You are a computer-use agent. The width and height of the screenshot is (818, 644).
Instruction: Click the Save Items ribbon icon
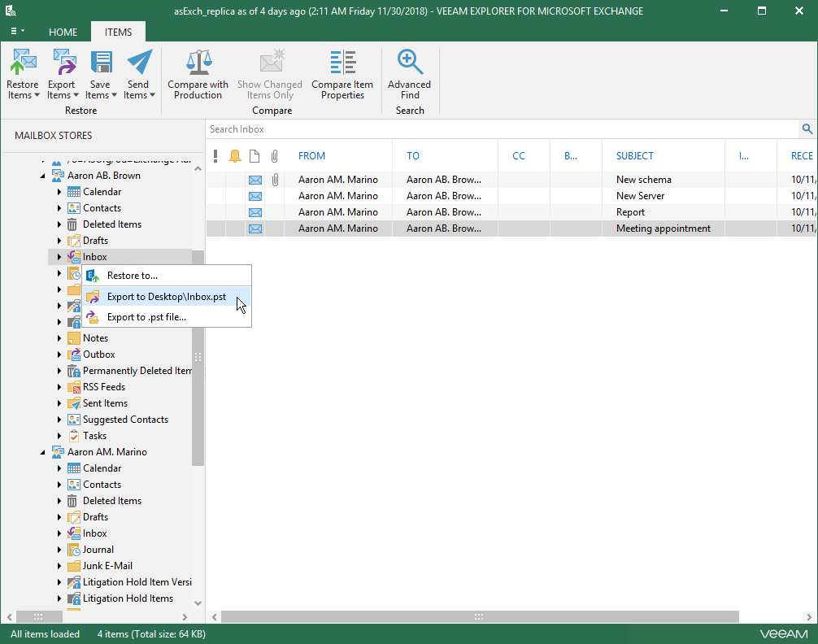click(x=101, y=62)
